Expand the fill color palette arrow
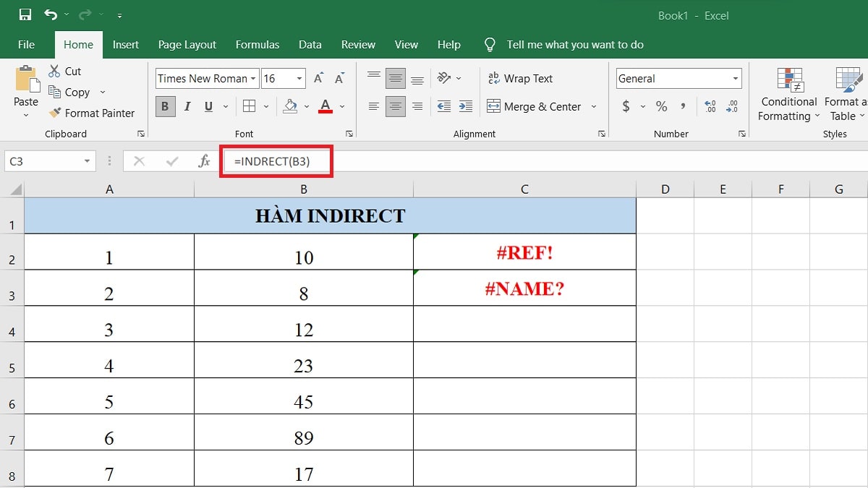The height and width of the screenshot is (488, 868). 307,106
